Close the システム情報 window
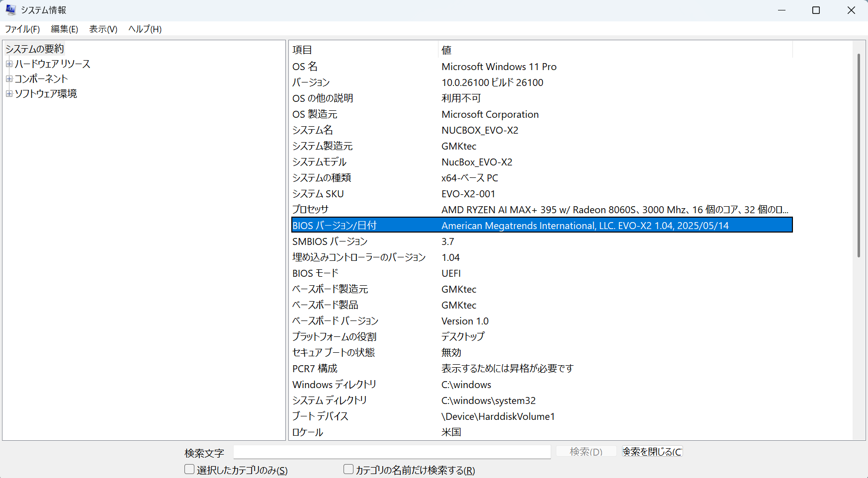The height and width of the screenshot is (478, 868). 851,10
